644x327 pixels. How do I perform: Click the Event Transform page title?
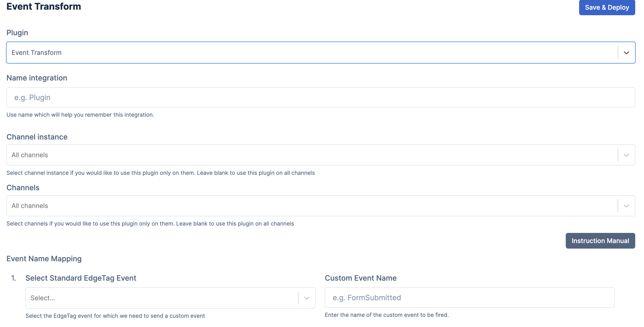tap(44, 6)
